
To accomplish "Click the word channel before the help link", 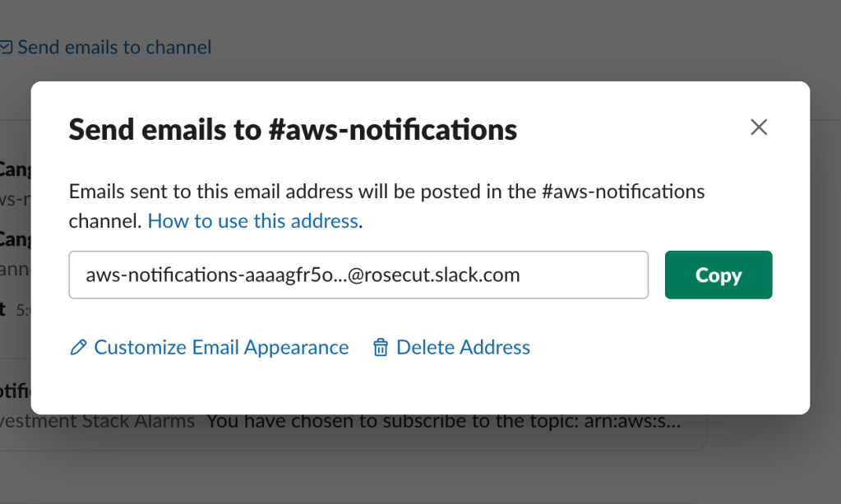I will (104, 220).
